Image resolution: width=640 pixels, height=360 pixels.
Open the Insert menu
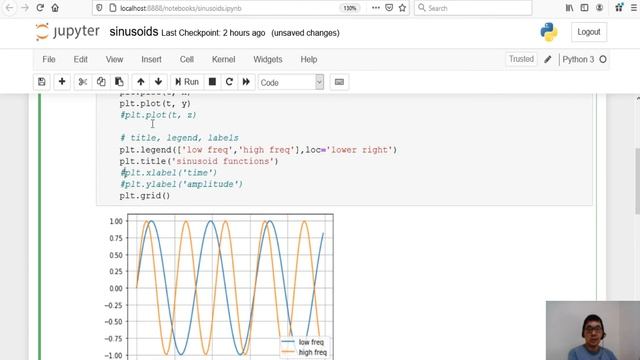tap(151, 60)
